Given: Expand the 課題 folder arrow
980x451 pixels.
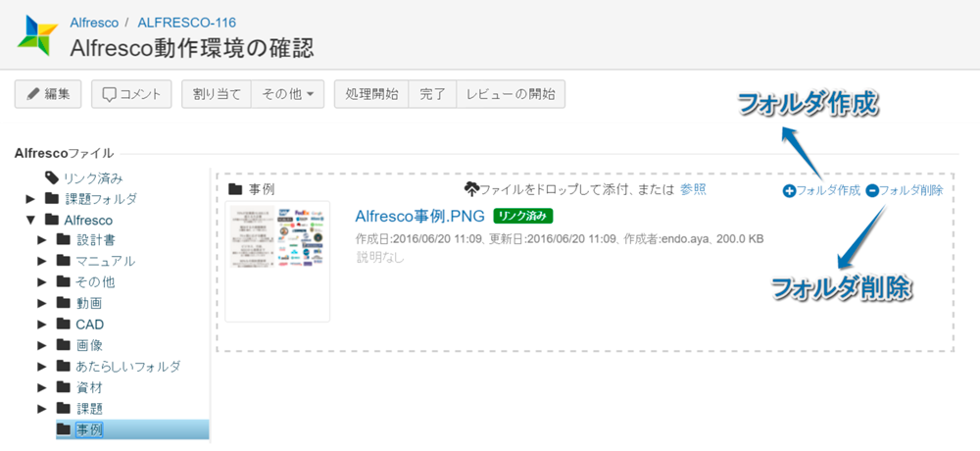Looking at the screenshot, I should click(42, 409).
